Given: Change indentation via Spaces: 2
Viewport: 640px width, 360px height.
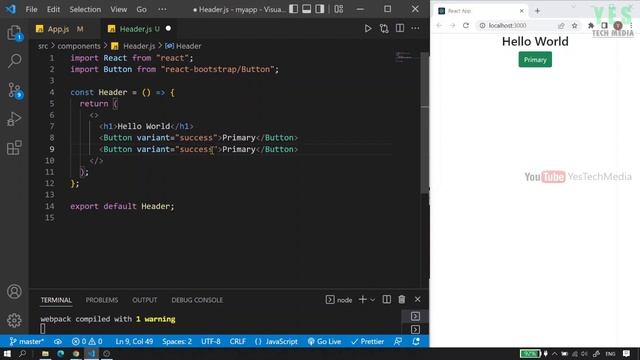Looking at the screenshot, I should tap(177, 342).
